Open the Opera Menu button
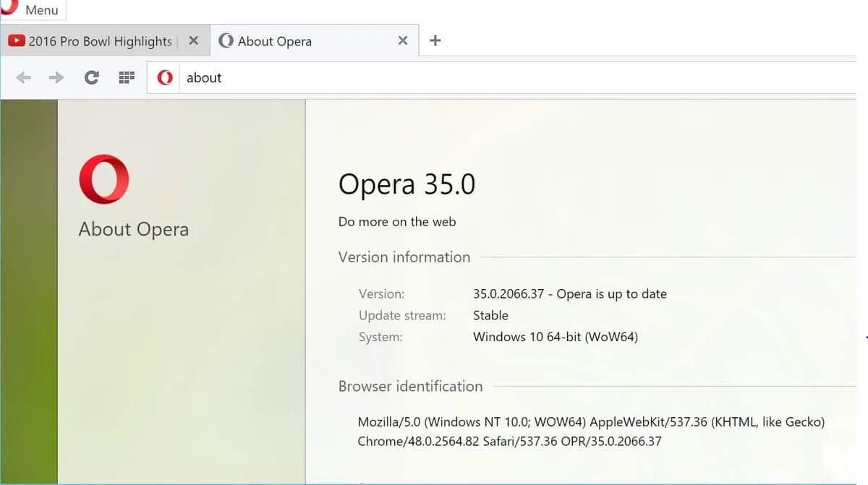The height and width of the screenshot is (485, 868). click(x=34, y=9)
